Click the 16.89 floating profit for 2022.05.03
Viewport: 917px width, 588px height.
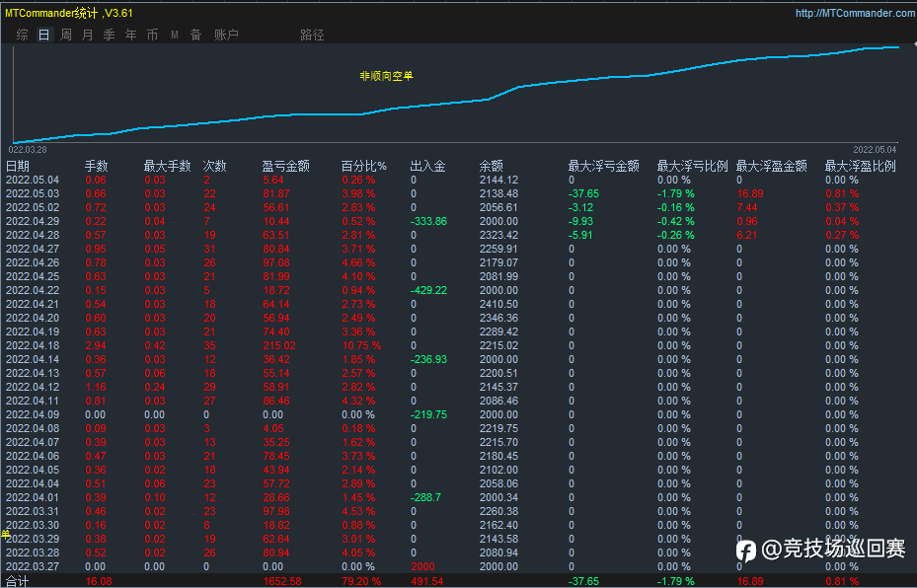[x=750, y=193]
